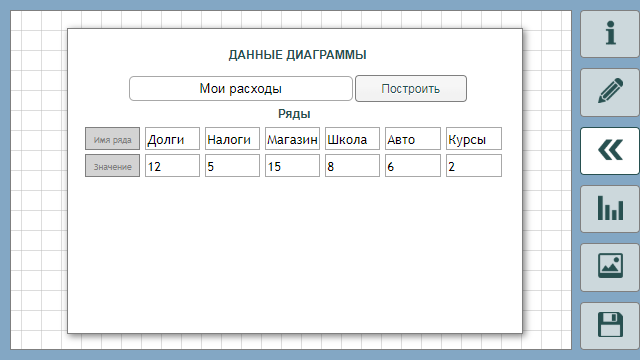
Task: Select the Налоги series name field
Action: click(232, 139)
